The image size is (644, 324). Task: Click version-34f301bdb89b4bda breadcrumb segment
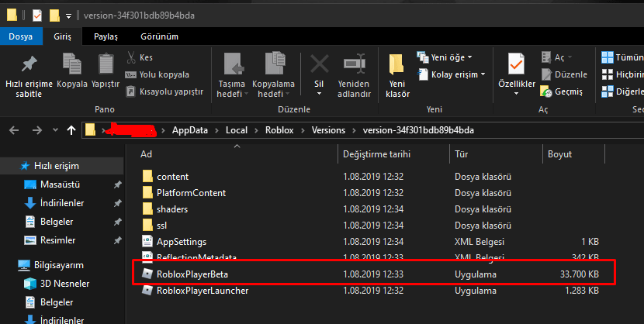coord(418,130)
